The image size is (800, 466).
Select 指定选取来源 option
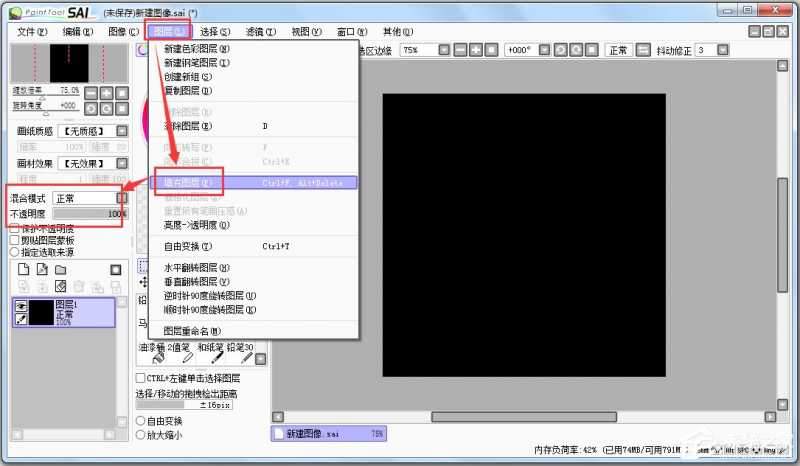click(x=14, y=252)
